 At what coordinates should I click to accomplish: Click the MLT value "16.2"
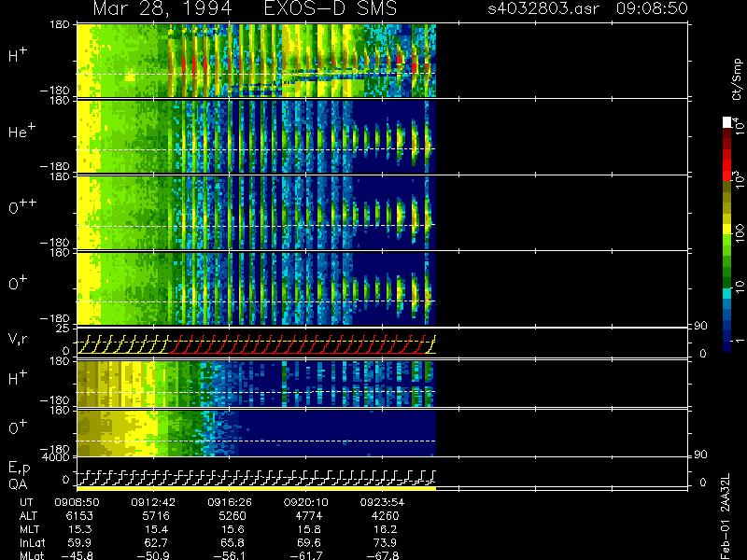387,529
